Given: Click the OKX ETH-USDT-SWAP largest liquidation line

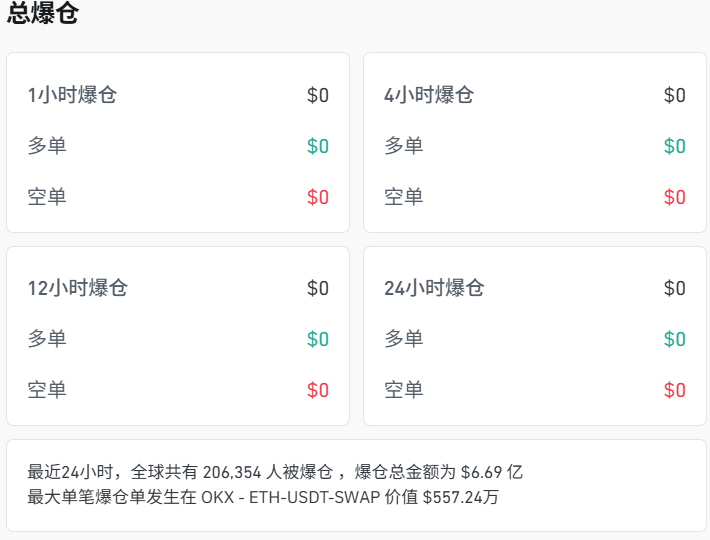Looking at the screenshot, I should [263, 496].
